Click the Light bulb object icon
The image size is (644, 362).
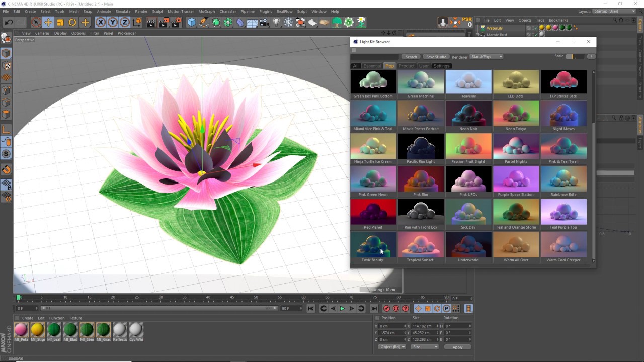pyautogui.click(x=276, y=22)
